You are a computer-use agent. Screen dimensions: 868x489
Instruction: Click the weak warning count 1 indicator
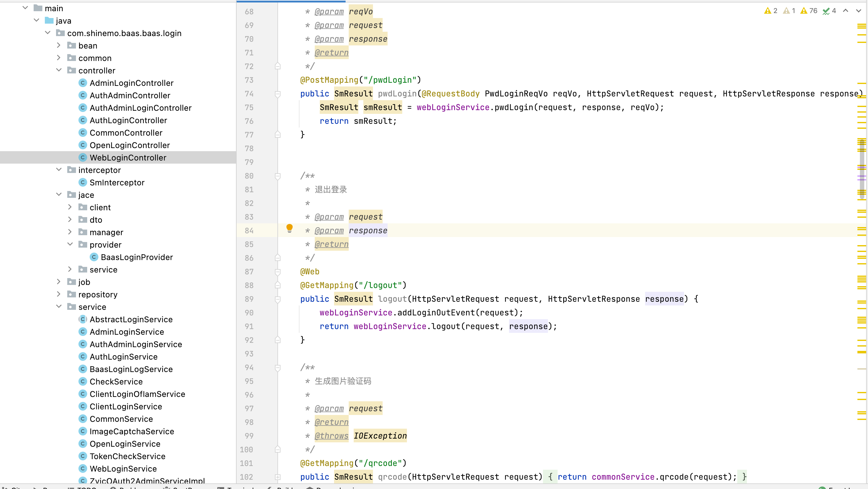tap(789, 11)
